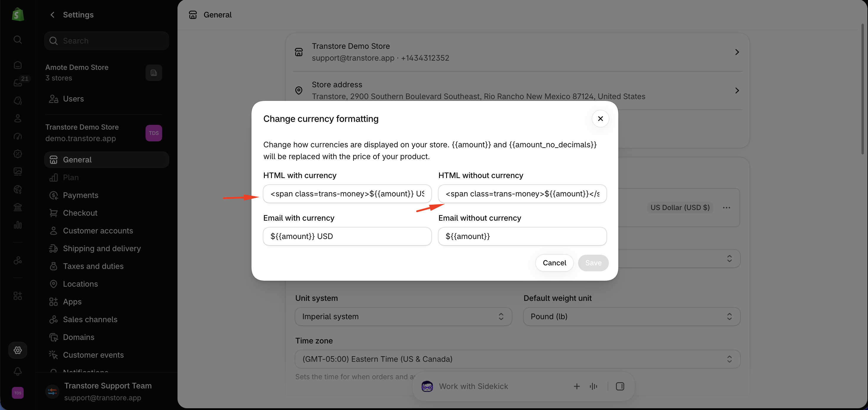Screen dimensions: 868x410
Task: Open the Finance bank icon
Action: pos(18,207)
